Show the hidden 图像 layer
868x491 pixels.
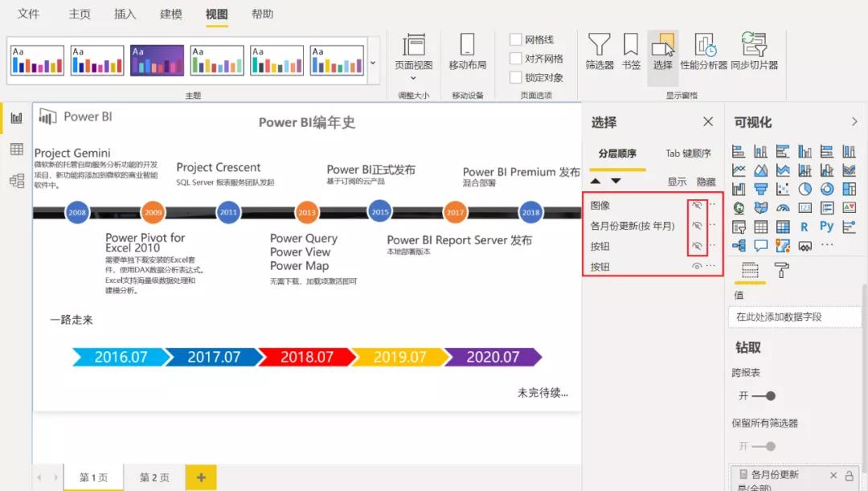pyautogui.click(x=697, y=205)
